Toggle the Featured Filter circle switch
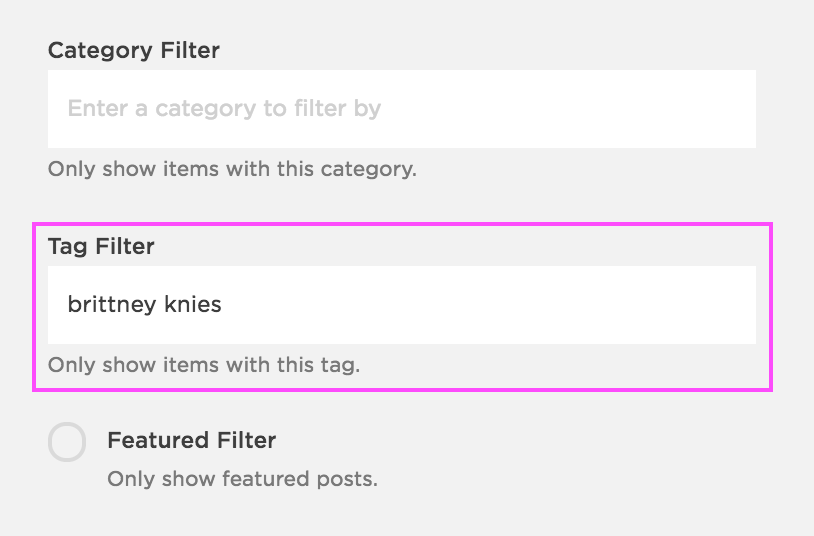Viewport: 814px width, 536px height. point(67,442)
